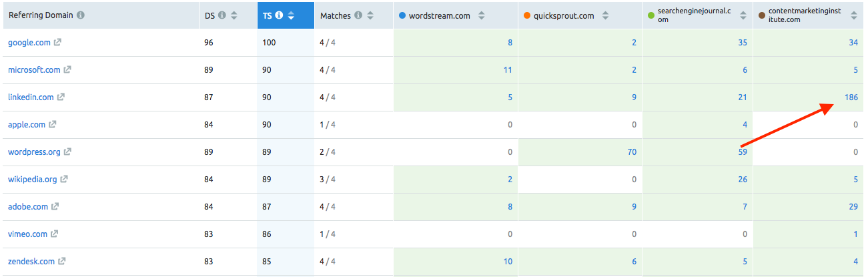Click the 34 backlinks value for google.com
Image resolution: width=868 pixels, height=277 pixels.
pyautogui.click(x=853, y=43)
